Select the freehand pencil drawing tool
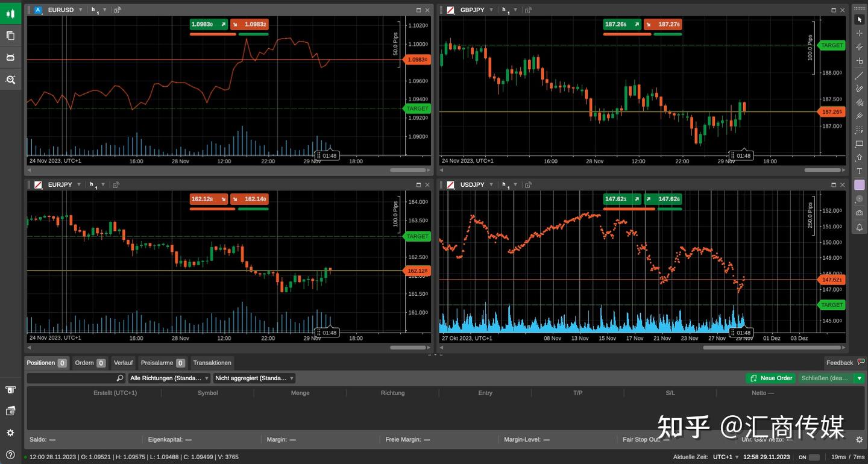The width and height of the screenshot is (868, 464). pyautogui.click(x=860, y=89)
